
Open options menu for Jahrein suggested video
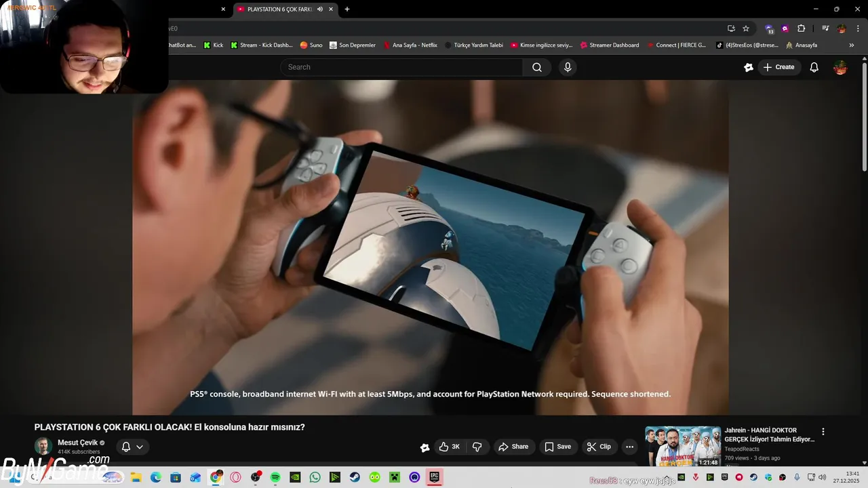[823, 432]
